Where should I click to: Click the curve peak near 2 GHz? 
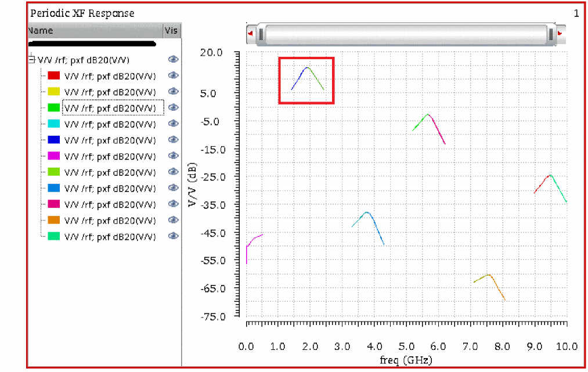(x=307, y=68)
